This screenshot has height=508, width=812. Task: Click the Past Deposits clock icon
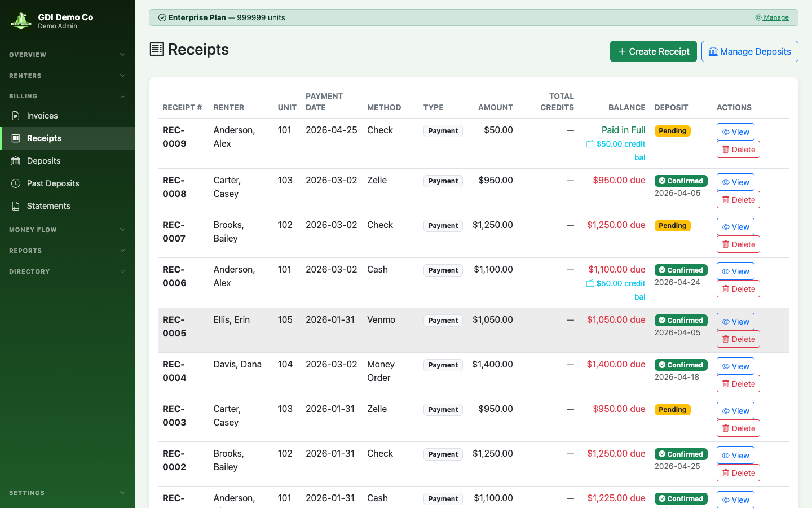pos(16,183)
